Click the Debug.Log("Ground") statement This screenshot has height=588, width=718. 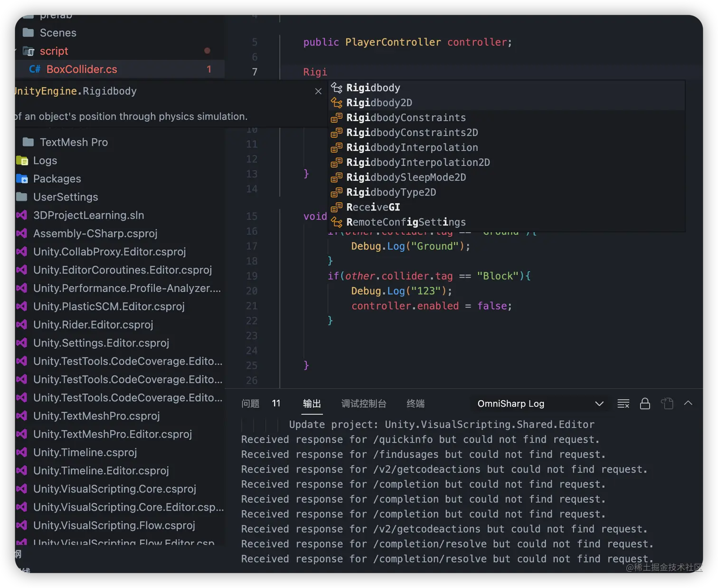411,247
